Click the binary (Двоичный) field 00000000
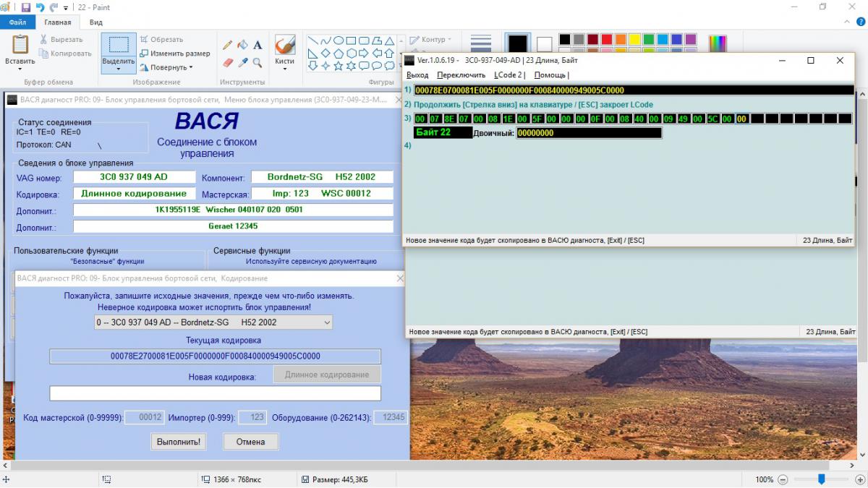 [589, 133]
